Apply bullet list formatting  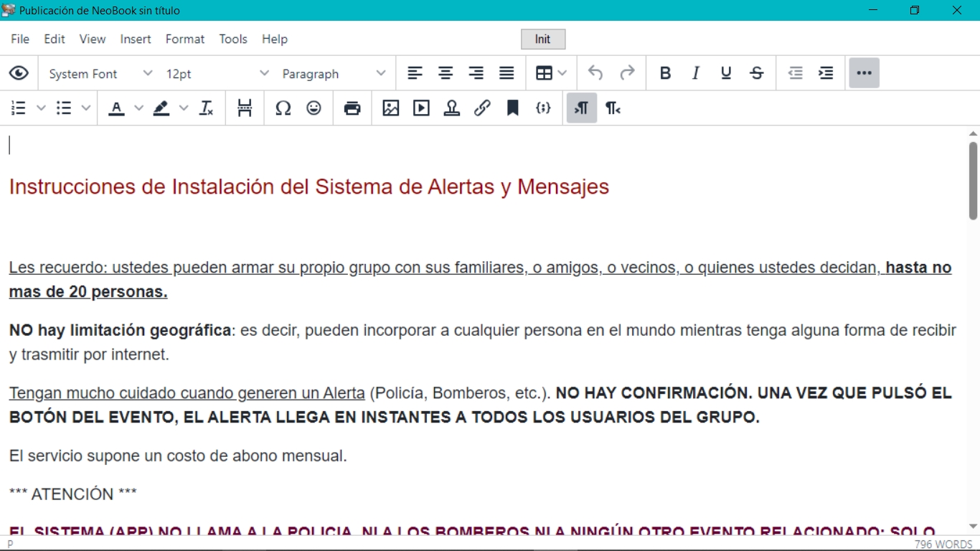point(64,108)
